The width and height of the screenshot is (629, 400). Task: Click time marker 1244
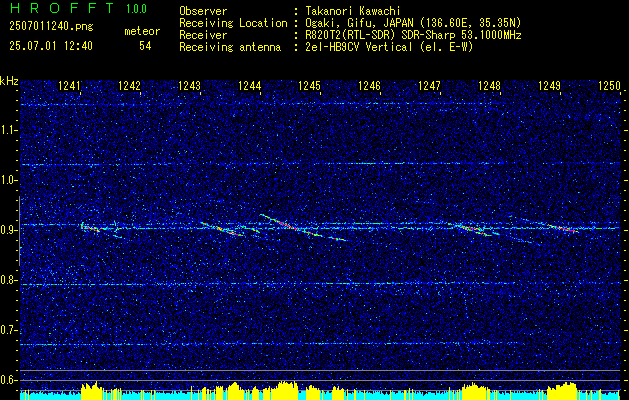click(x=250, y=85)
